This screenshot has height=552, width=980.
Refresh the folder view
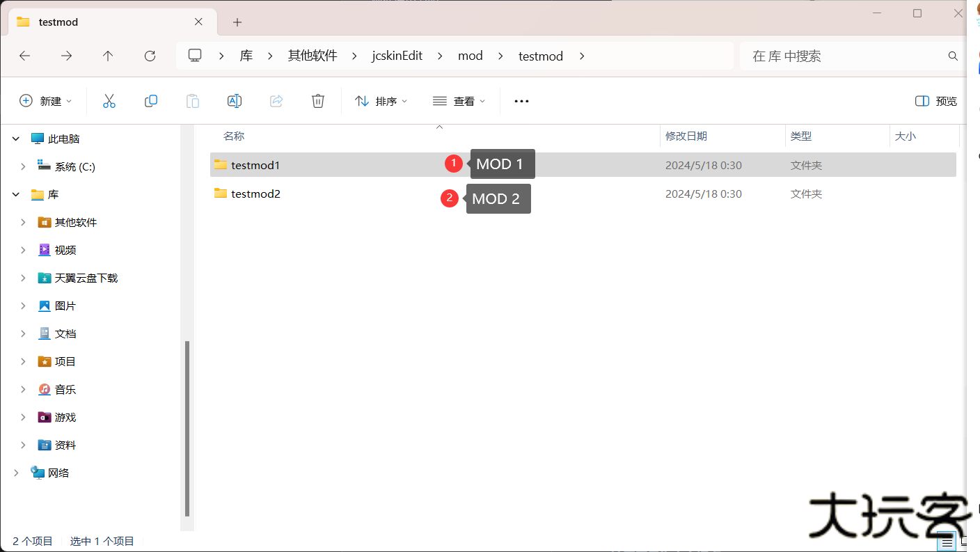[150, 56]
